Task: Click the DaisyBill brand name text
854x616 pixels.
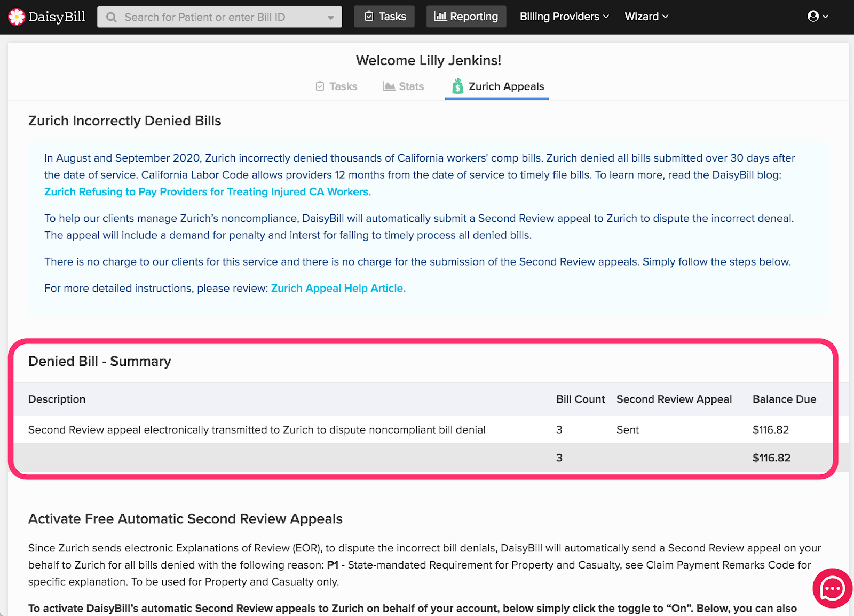Action: pos(57,17)
